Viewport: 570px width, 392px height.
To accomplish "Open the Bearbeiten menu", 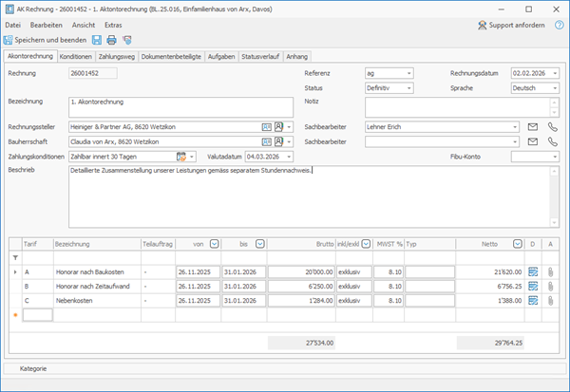I will (47, 25).
